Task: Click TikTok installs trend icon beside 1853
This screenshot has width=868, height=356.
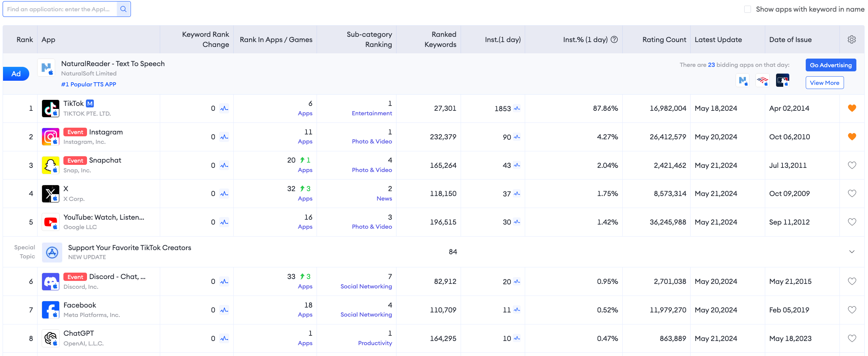Action: (517, 109)
